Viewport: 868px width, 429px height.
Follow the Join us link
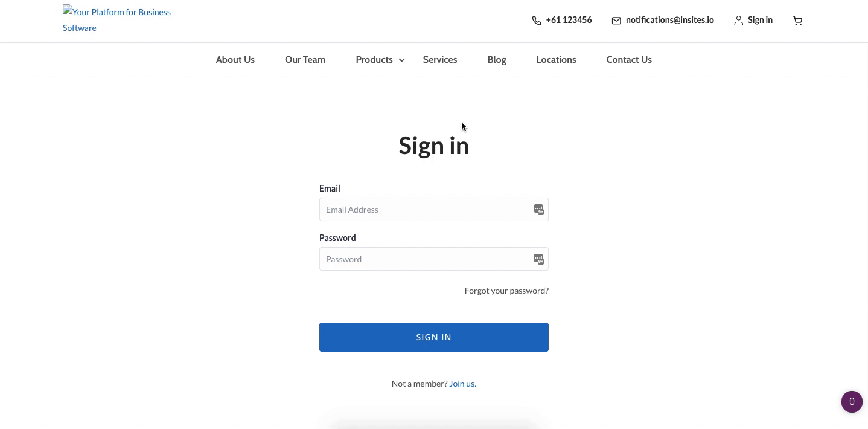coord(462,384)
